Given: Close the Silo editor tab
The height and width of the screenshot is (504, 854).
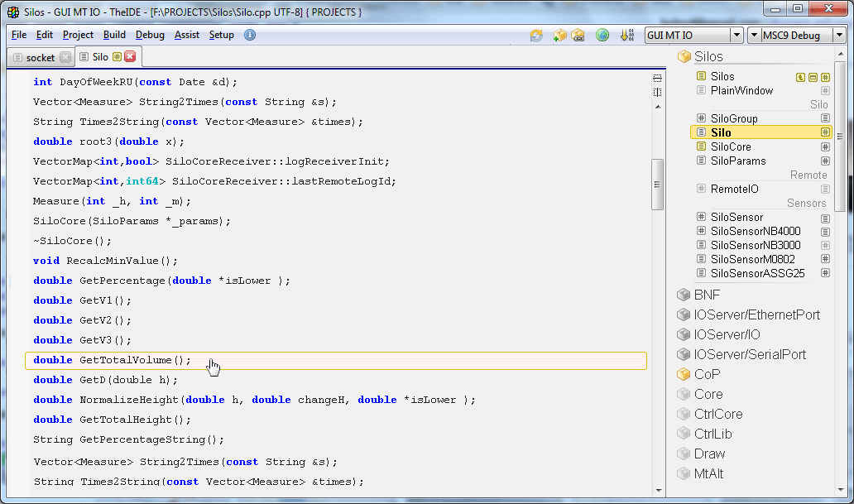Looking at the screenshot, I should tap(130, 57).
